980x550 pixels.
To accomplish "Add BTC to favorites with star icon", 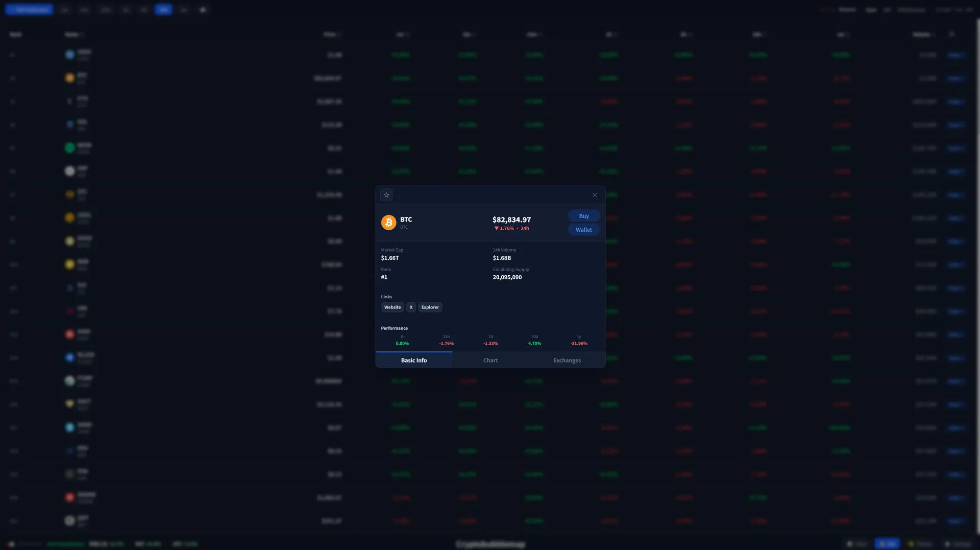I will [386, 195].
